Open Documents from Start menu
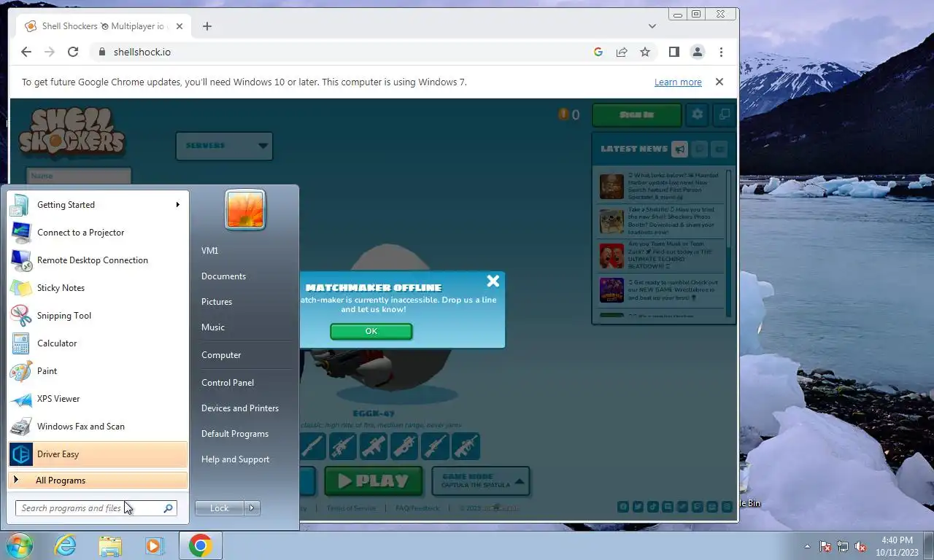The image size is (934, 560). pyautogui.click(x=223, y=276)
